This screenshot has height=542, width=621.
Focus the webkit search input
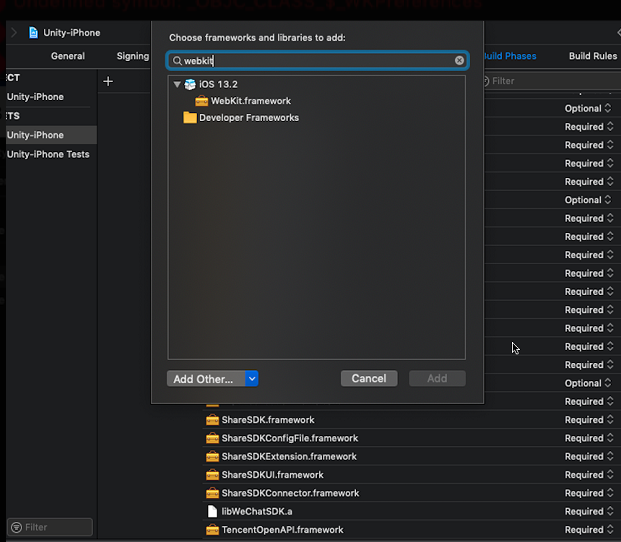[x=318, y=61]
